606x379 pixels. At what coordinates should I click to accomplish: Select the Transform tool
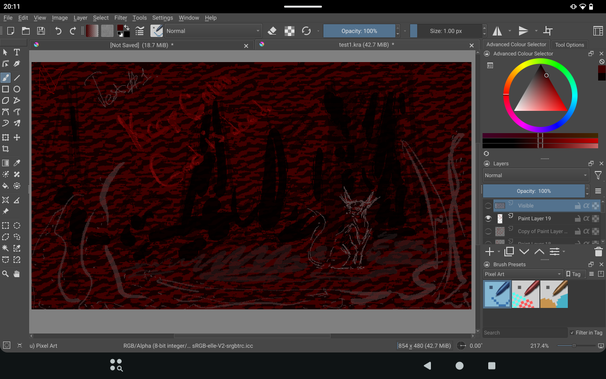[5, 138]
